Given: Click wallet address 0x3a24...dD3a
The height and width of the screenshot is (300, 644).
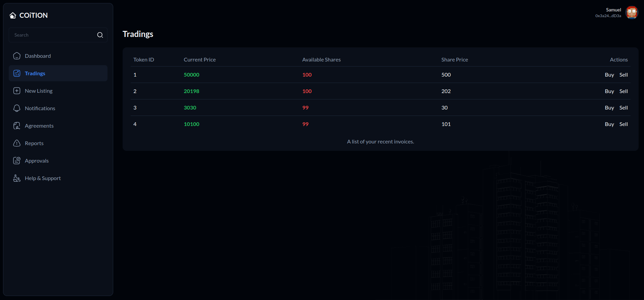Looking at the screenshot, I should click(x=608, y=16).
